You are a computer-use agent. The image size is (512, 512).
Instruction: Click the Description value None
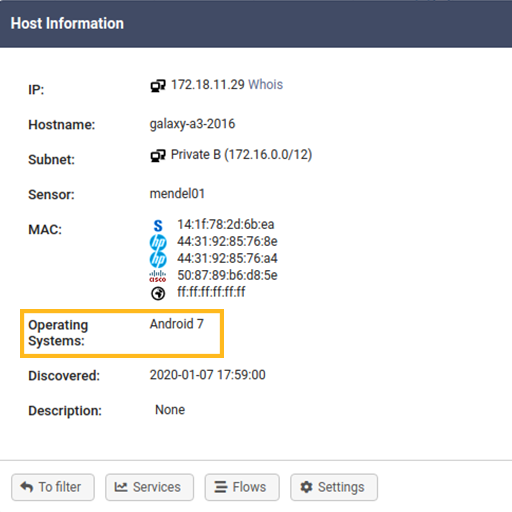click(x=170, y=410)
